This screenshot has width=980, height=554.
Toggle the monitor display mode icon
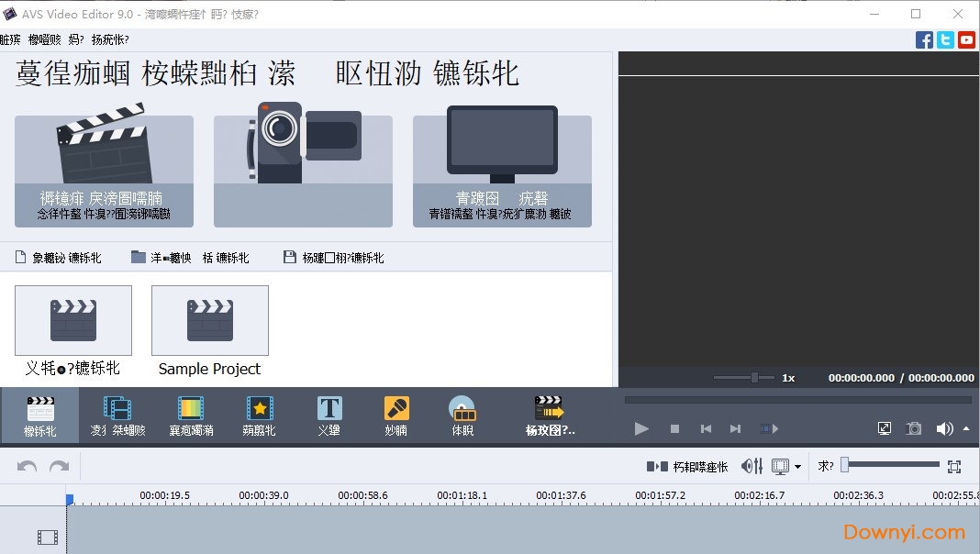click(x=779, y=467)
